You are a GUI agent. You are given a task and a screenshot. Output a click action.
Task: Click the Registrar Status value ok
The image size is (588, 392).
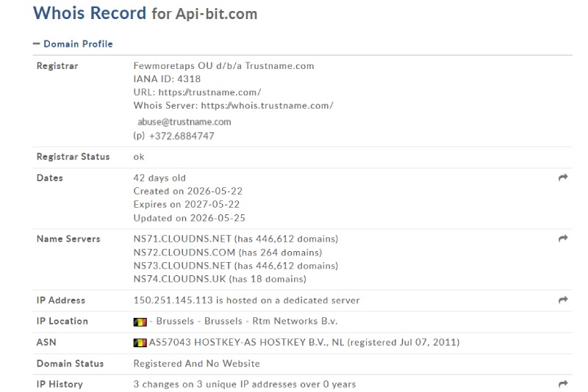tap(139, 157)
